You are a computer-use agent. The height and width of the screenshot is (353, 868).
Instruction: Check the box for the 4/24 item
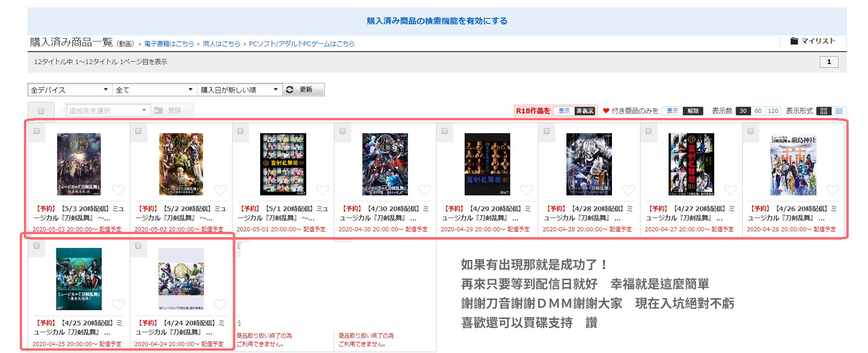coord(138,246)
